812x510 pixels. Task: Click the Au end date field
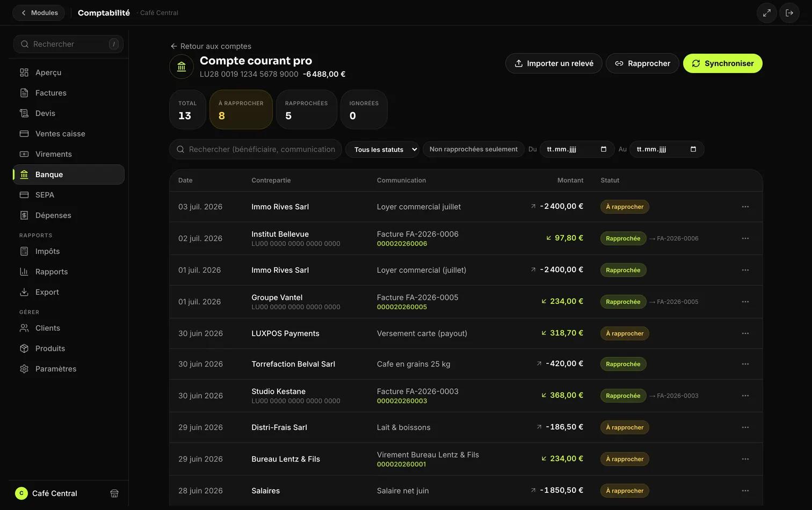click(x=666, y=149)
